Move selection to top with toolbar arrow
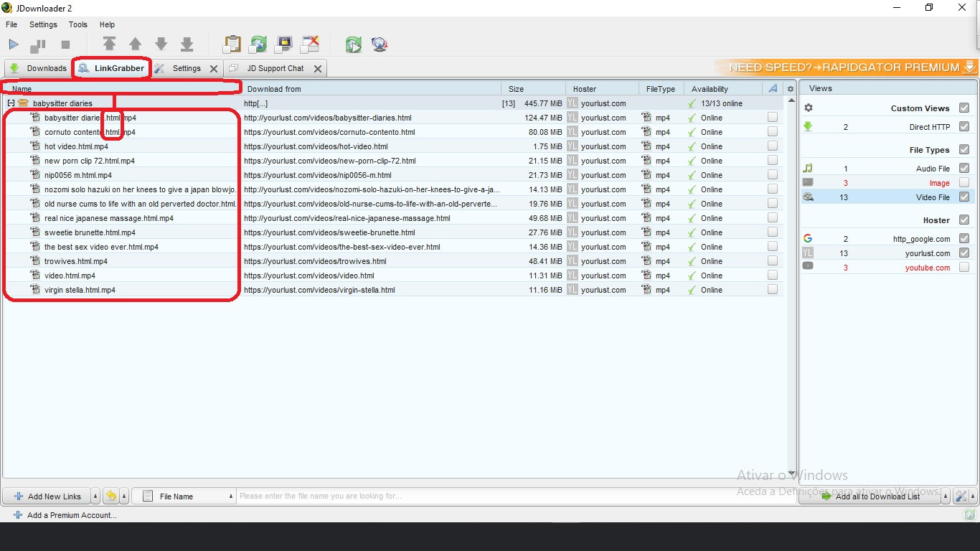 (x=109, y=44)
